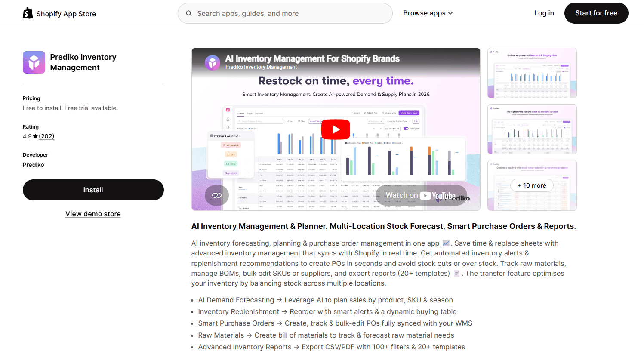This screenshot has width=644, height=360.
Task: Open the Demand & Supply Plan screenshot thumbnail
Action: coord(532,73)
